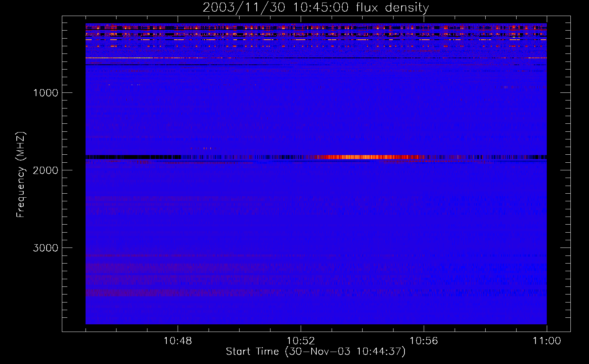The height and width of the screenshot is (364, 589).
Task: Click the 11:00 time tick label
Action: pos(547,341)
